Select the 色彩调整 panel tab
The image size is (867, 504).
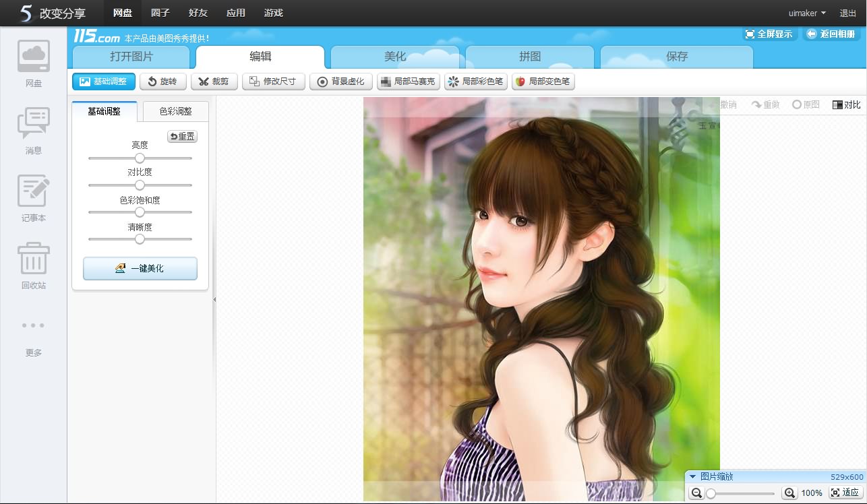pyautogui.click(x=175, y=111)
